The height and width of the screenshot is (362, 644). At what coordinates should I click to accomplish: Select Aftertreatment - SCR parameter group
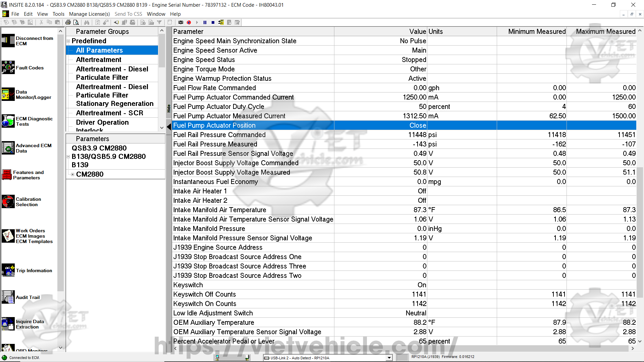click(x=109, y=113)
